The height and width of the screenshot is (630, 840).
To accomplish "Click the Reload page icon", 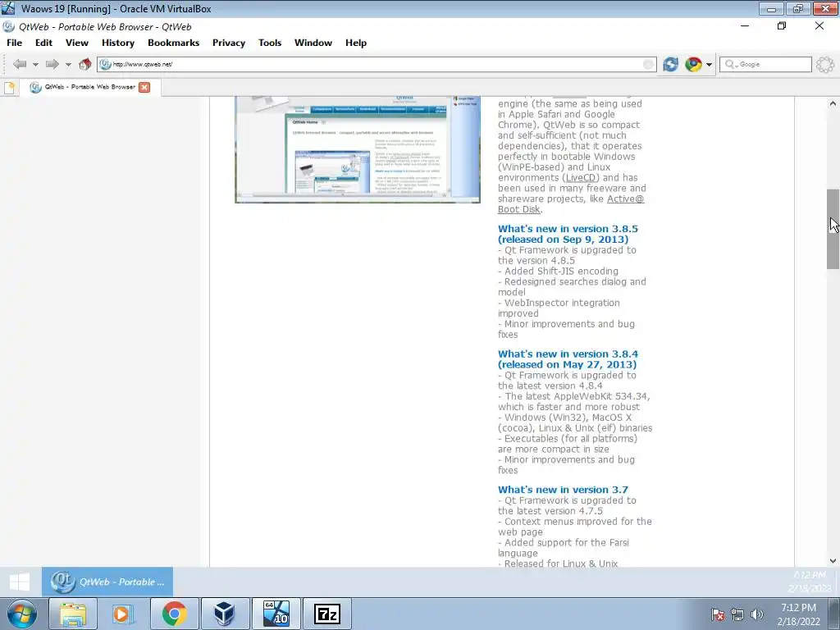I will [x=670, y=64].
